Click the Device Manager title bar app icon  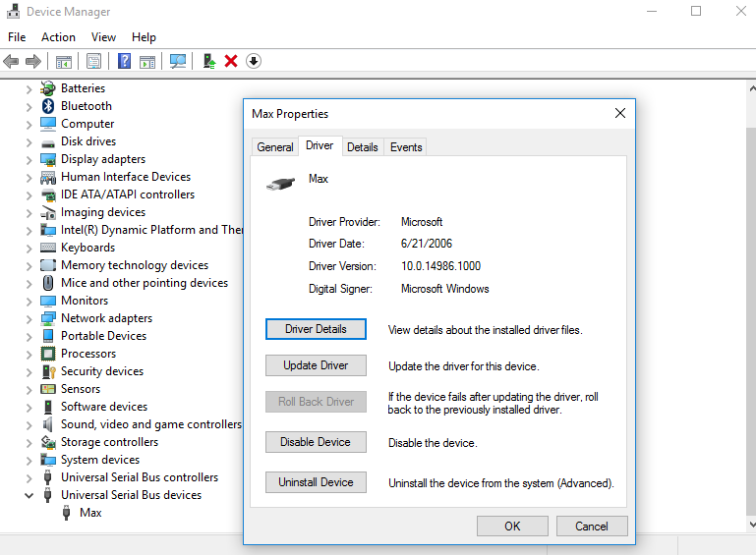(14, 11)
